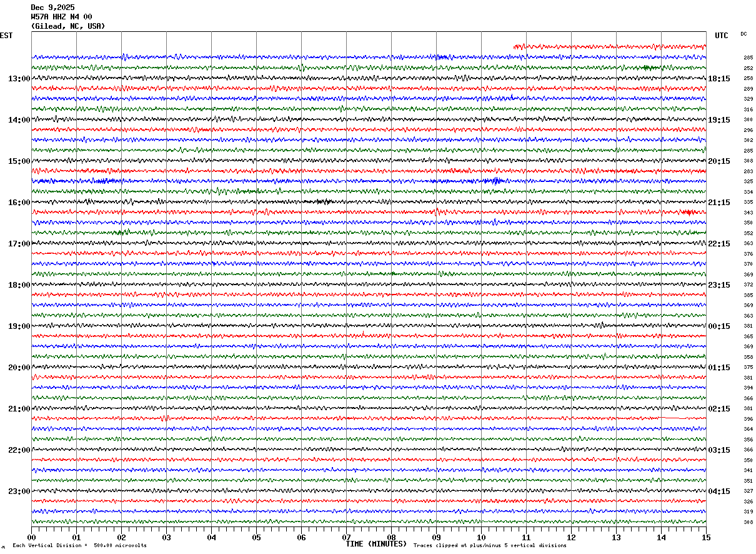Click minute tick label 13 on axis

pos(616,537)
